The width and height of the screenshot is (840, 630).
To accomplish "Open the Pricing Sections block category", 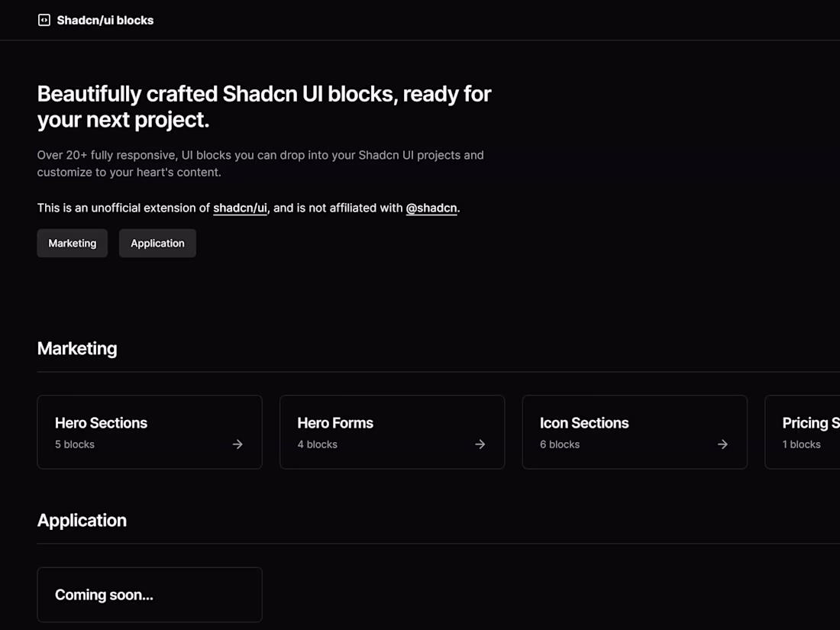I will 809,431.
